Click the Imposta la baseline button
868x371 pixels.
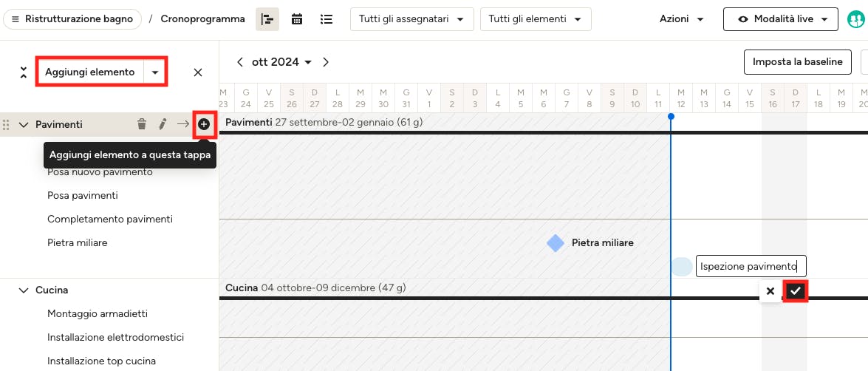click(x=798, y=62)
